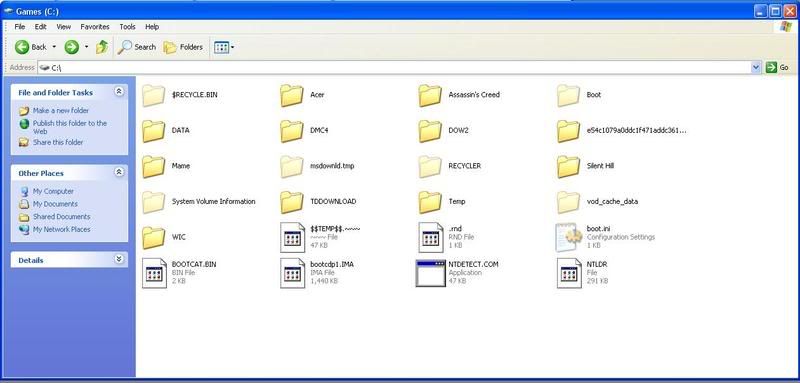This screenshot has height=383, width=800.
Task: Collapse the Other Places panel
Action: [118, 172]
